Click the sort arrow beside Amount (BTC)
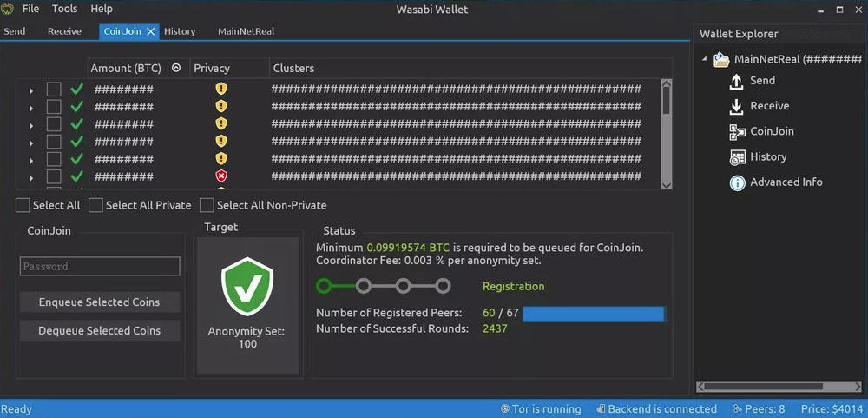 [176, 68]
